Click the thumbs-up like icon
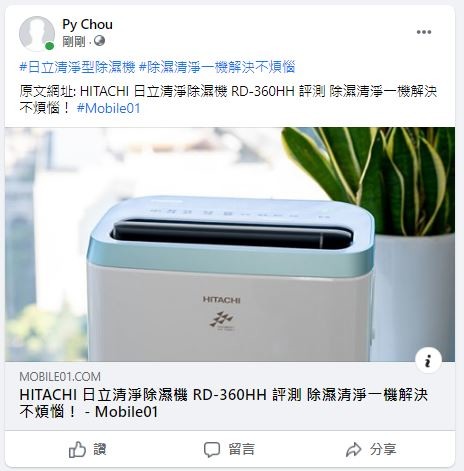Viewport: 464px width, 471px height. (77, 449)
